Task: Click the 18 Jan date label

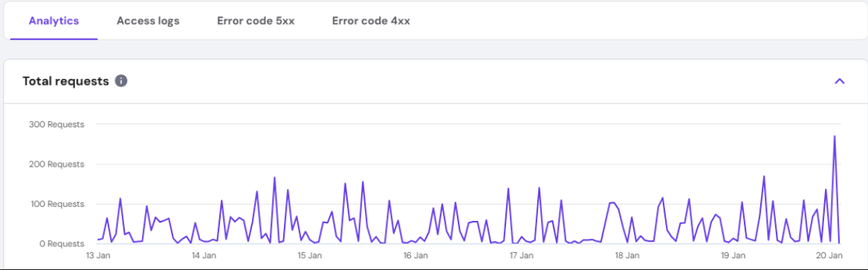Action: pos(626,256)
